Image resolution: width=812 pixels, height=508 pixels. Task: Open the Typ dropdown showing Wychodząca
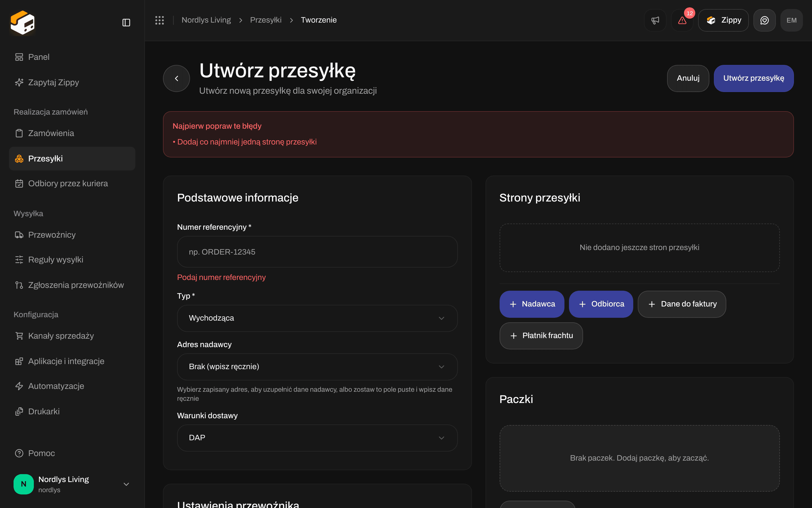(317, 318)
